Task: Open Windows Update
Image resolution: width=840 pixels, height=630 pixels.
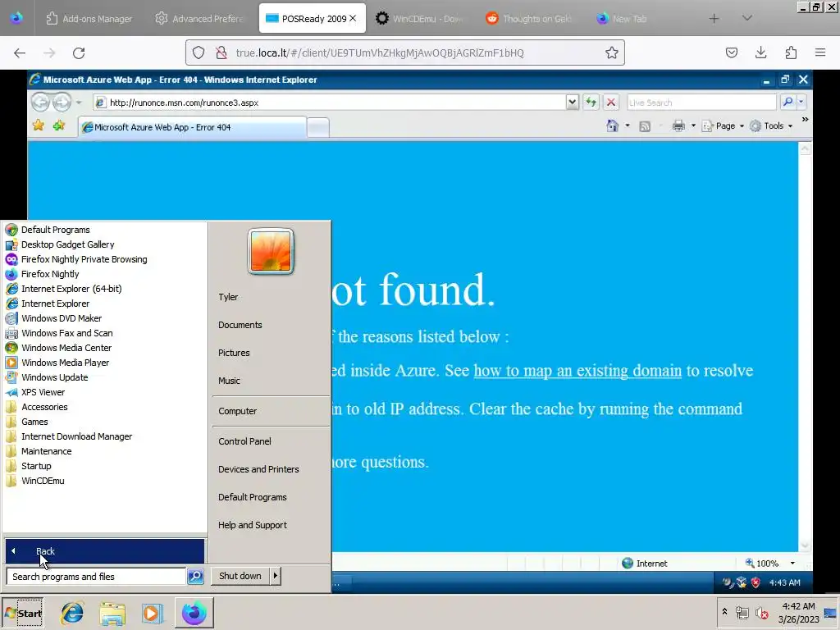Action: point(54,377)
